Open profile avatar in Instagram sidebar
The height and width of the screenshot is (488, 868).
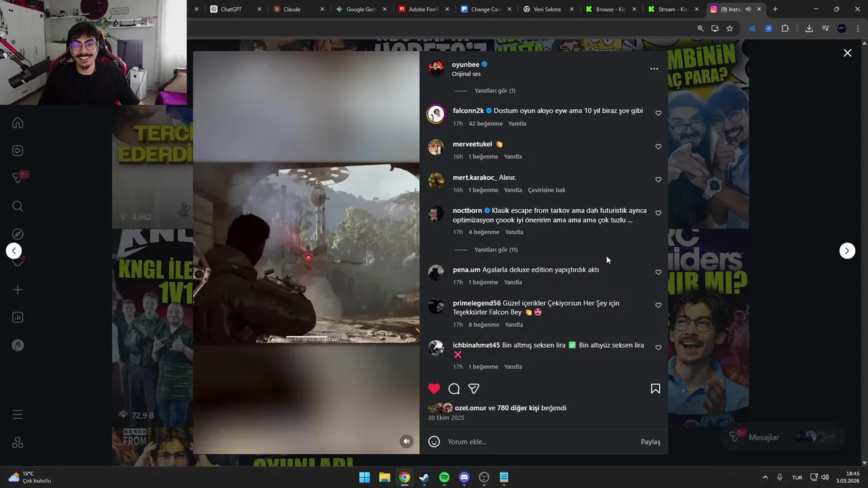tap(18, 345)
